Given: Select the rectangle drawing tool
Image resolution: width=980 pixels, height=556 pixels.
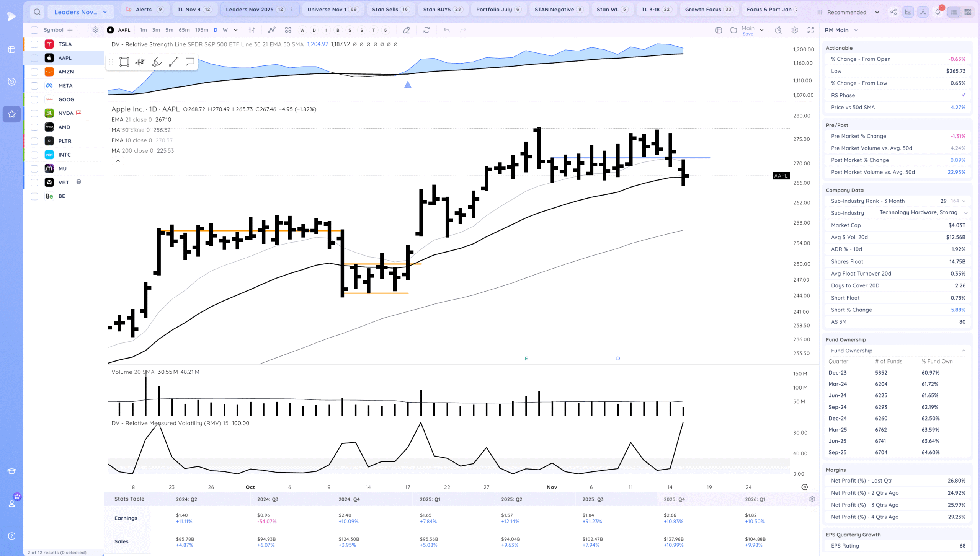Looking at the screenshot, I should pos(124,62).
